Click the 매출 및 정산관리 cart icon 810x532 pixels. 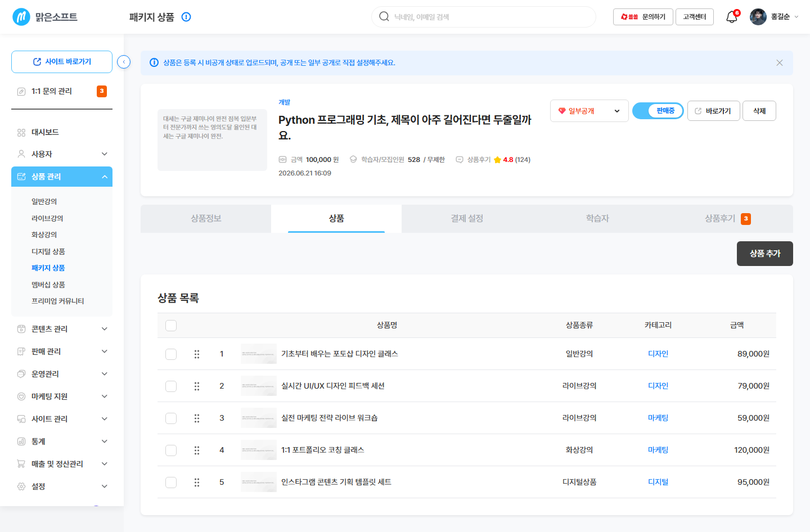click(x=21, y=464)
